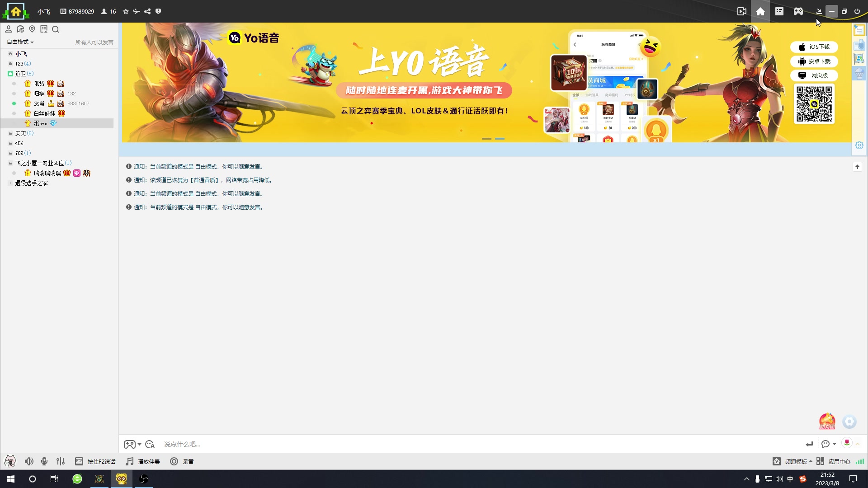This screenshot has height=488, width=868.
Task: Click the channel logo house icon
Action: [16, 11]
